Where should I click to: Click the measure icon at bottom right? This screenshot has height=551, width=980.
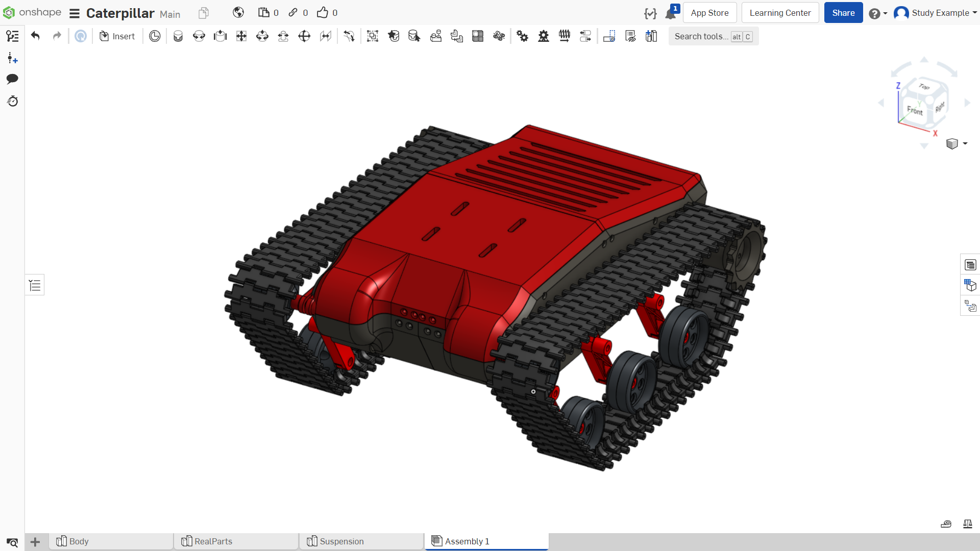946,524
